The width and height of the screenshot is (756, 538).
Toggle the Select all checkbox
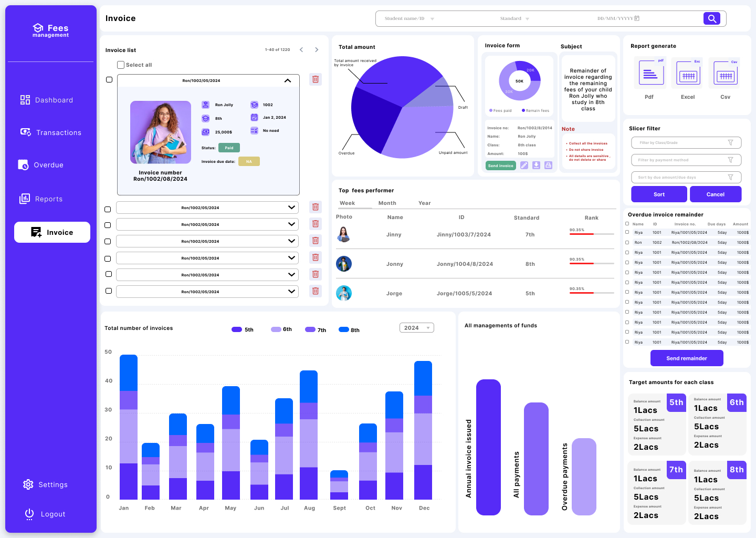121,65
